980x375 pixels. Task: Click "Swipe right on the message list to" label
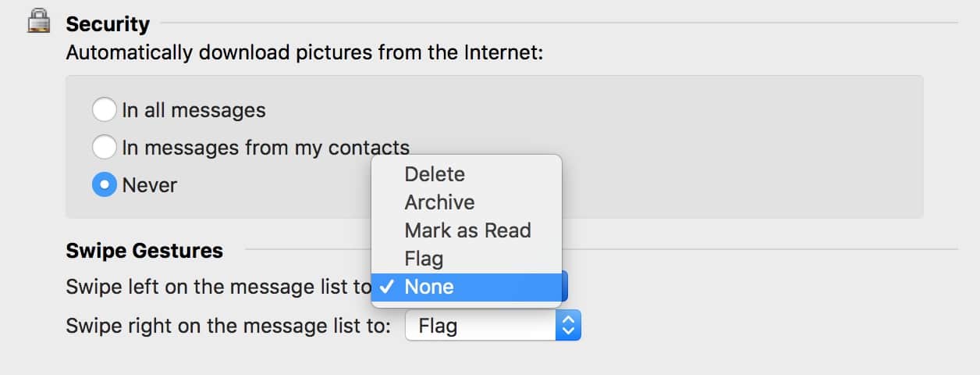(228, 326)
